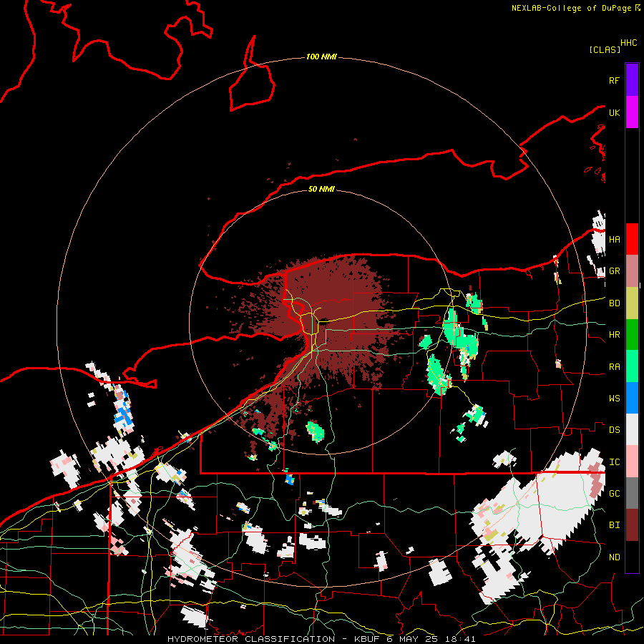Click the "GC" legend label

[614, 494]
